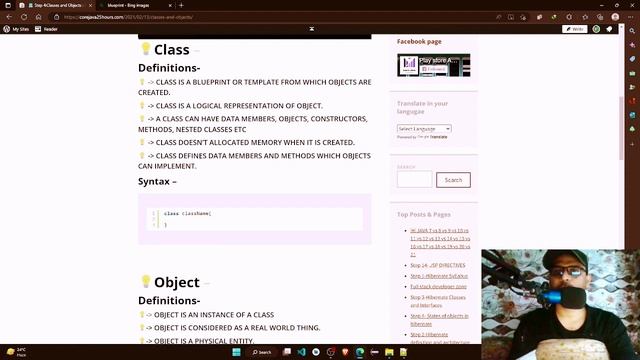Open Step 3 Hibernate Classes and Interfaces link
The height and width of the screenshot is (360, 640).
438,301
